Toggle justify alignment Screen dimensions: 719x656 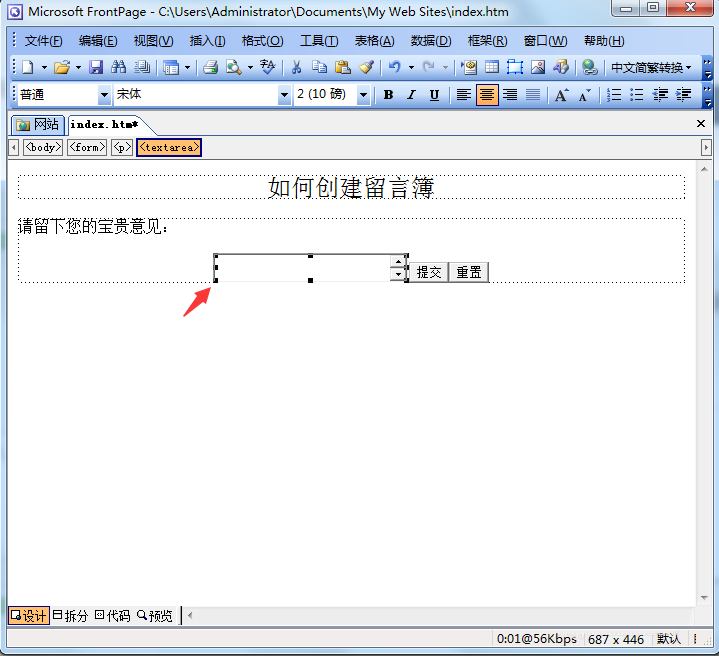point(533,95)
